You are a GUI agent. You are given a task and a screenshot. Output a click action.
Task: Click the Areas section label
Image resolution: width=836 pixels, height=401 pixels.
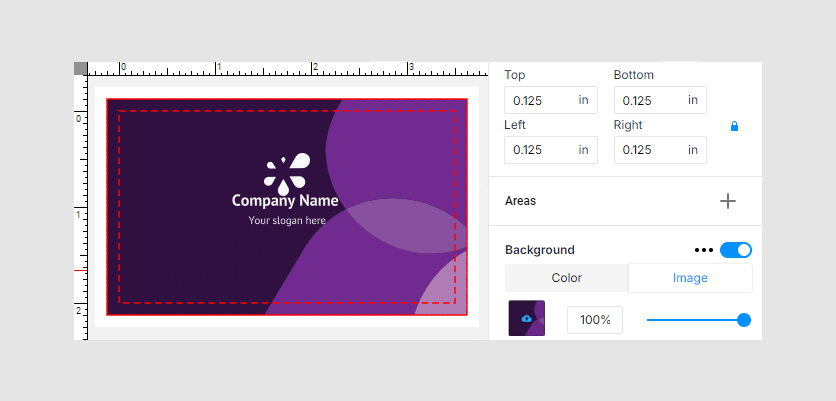coord(520,201)
